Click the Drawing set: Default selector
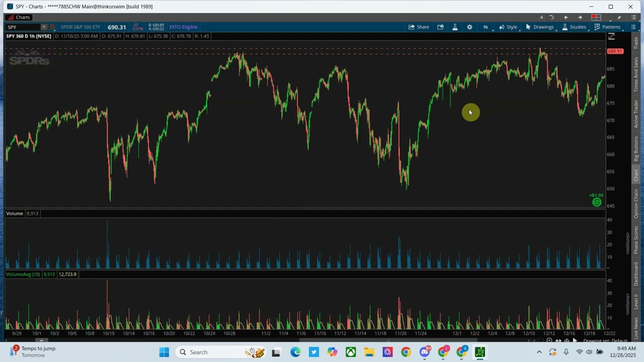The height and width of the screenshot is (362, 644). point(605,341)
